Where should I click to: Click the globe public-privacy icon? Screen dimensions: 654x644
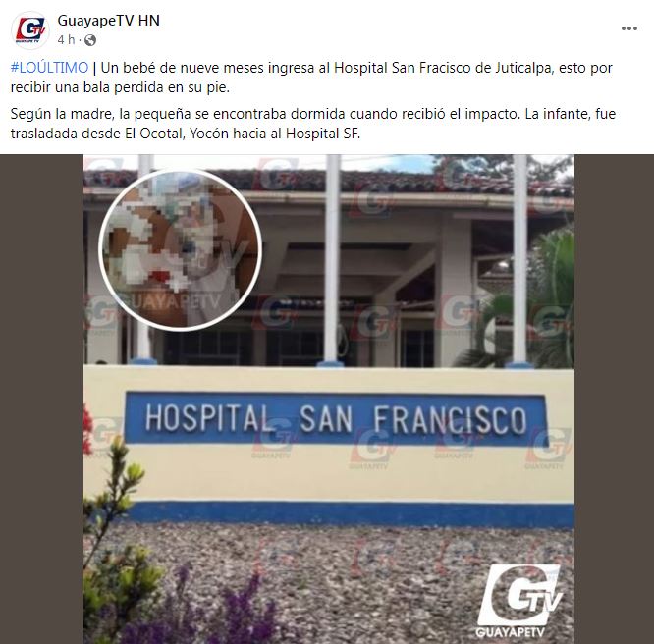[x=90, y=40]
